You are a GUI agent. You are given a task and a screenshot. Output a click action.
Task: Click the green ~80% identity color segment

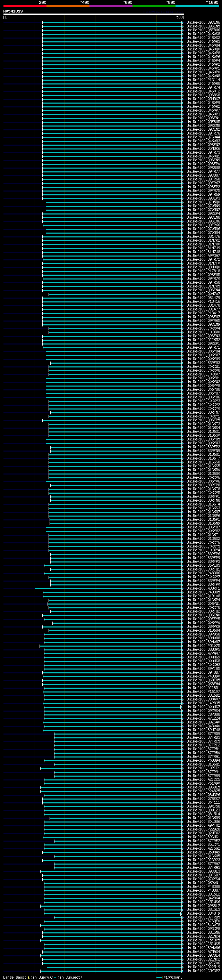tap(154, 6)
